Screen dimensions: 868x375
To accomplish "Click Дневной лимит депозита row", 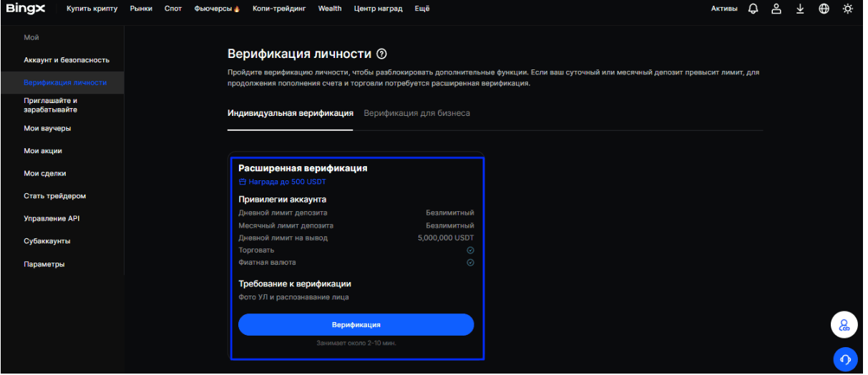I will tap(356, 213).
